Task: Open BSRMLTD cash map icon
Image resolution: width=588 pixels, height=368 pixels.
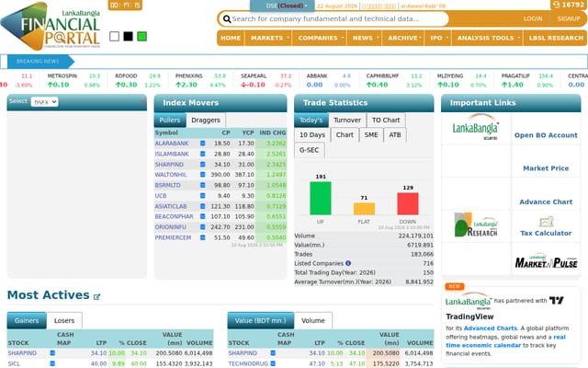Action: (202, 185)
